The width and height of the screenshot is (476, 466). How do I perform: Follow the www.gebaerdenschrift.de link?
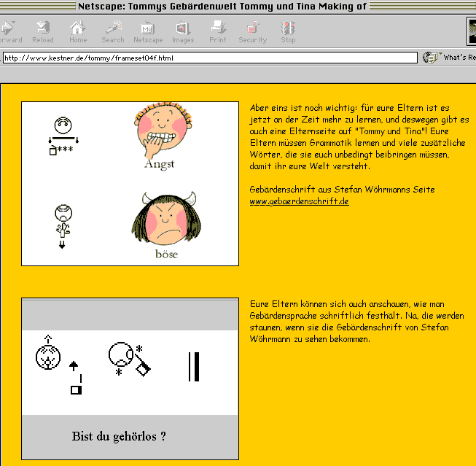[299, 201]
